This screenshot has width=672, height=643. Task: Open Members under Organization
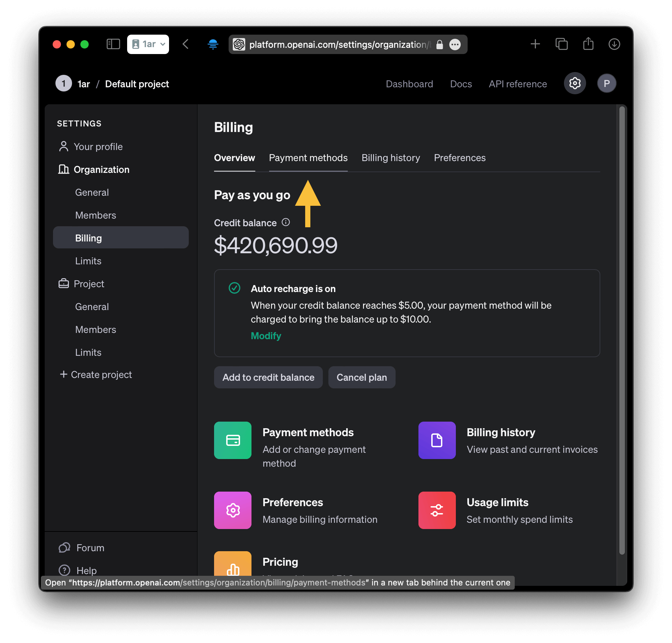(96, 215)
